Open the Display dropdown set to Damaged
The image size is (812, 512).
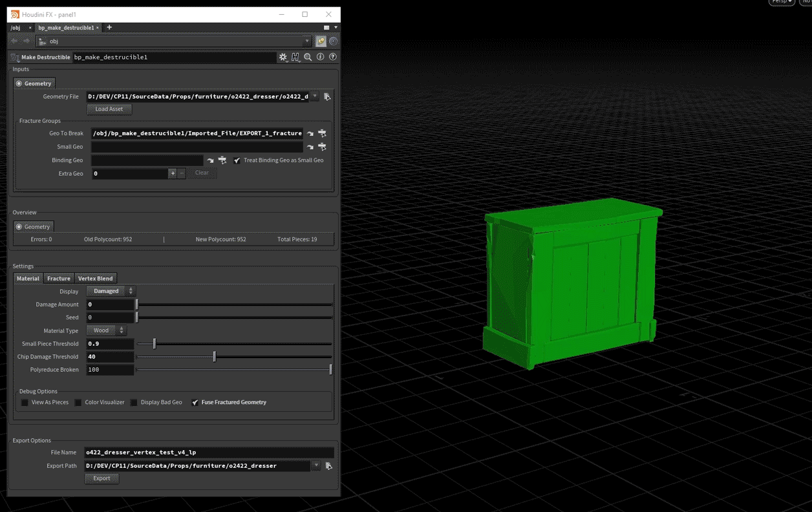pos(111,291)
